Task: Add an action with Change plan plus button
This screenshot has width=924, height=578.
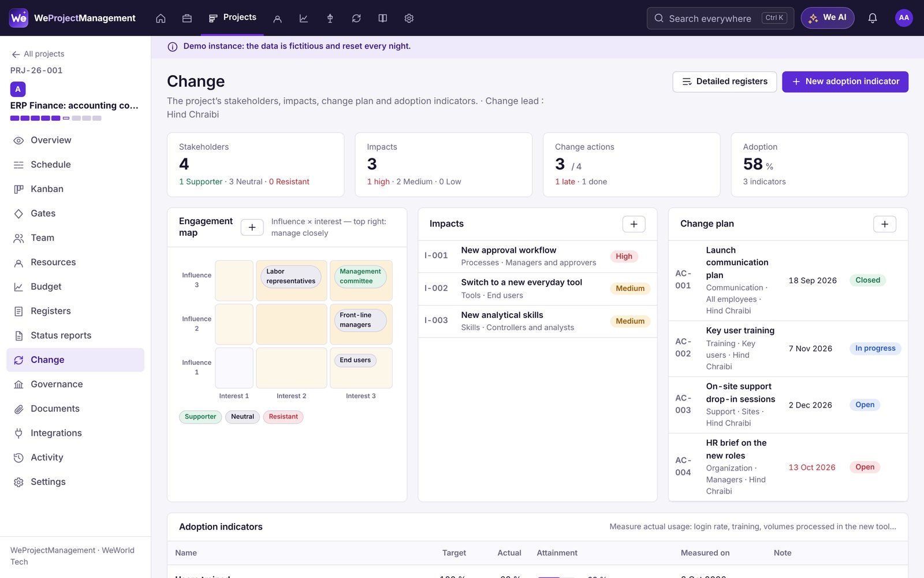Action: pos(885,224)
